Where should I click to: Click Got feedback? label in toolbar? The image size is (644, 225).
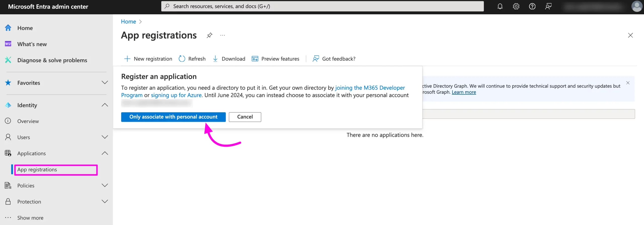point(339,59)
